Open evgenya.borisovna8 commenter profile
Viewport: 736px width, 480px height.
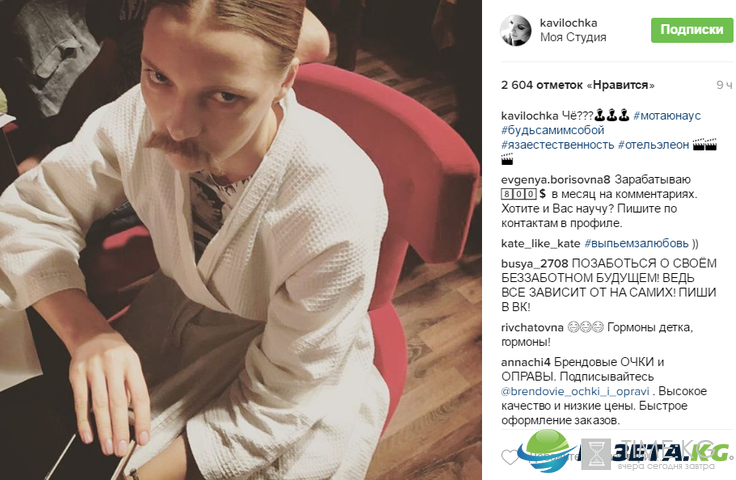(x=556, y=180)
